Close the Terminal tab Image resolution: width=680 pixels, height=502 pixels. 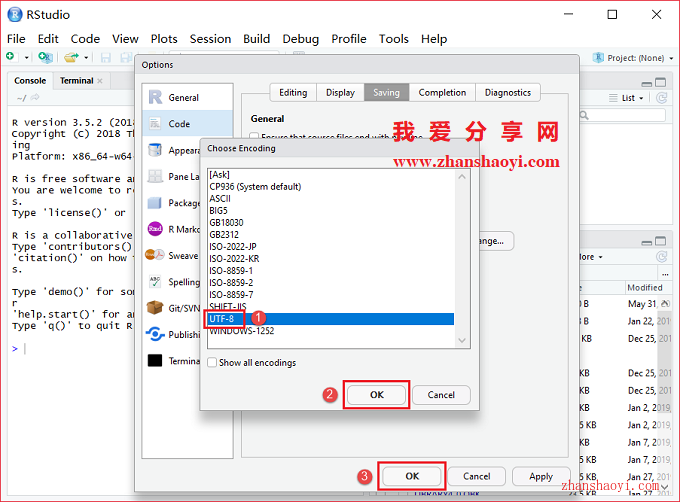pyautogui.click(x=100, y=81)
